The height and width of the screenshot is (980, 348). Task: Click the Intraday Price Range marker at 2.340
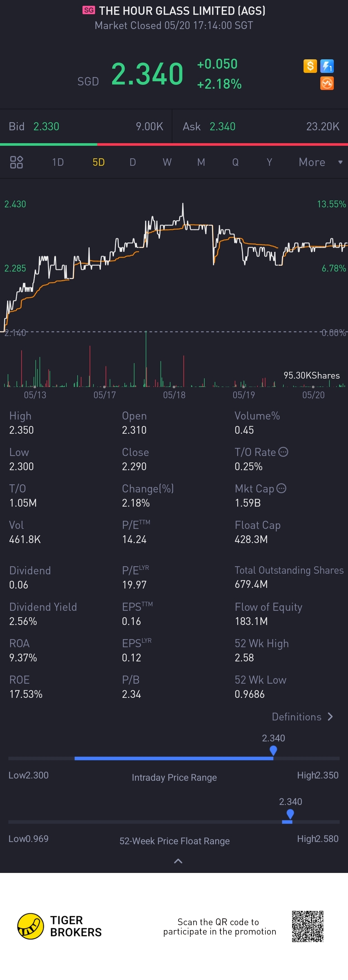273,750
